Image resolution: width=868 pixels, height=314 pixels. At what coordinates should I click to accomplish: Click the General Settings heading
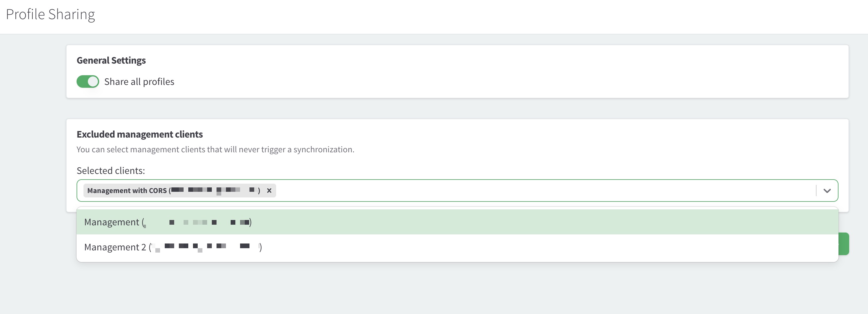click(111, 60)
